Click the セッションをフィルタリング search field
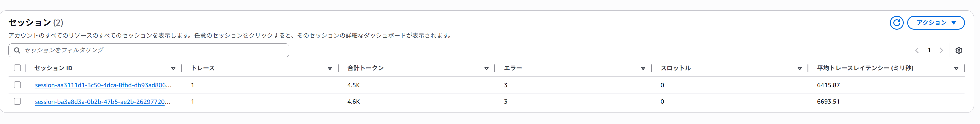Screen dimensions: 980x124 point(152,50)
